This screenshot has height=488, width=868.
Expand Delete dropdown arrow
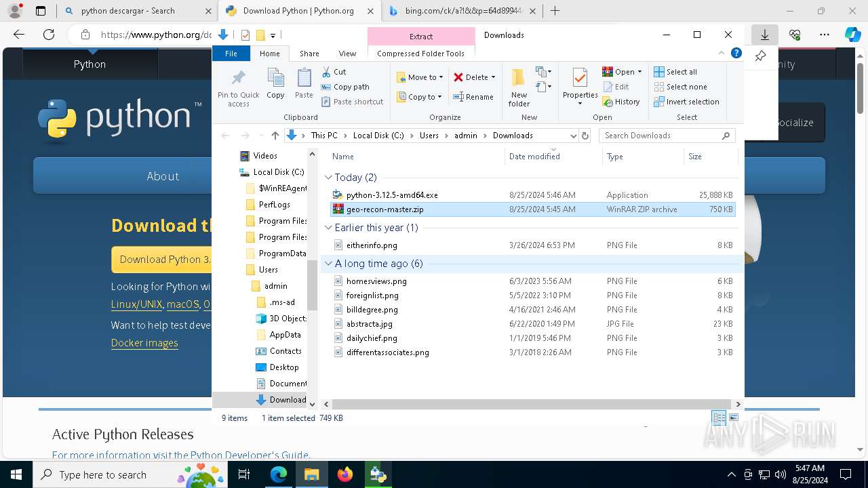(x=493, y=77)
